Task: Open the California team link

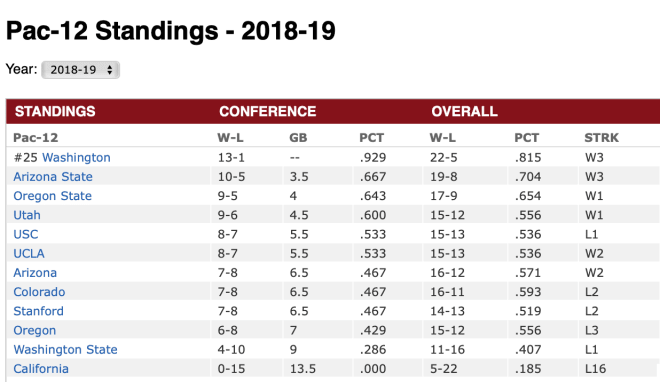Action: point(41,369)
